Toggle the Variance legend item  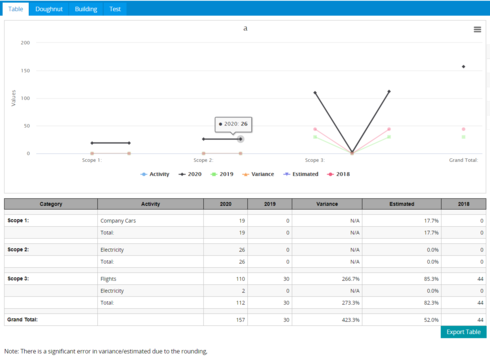pos(258,174)
